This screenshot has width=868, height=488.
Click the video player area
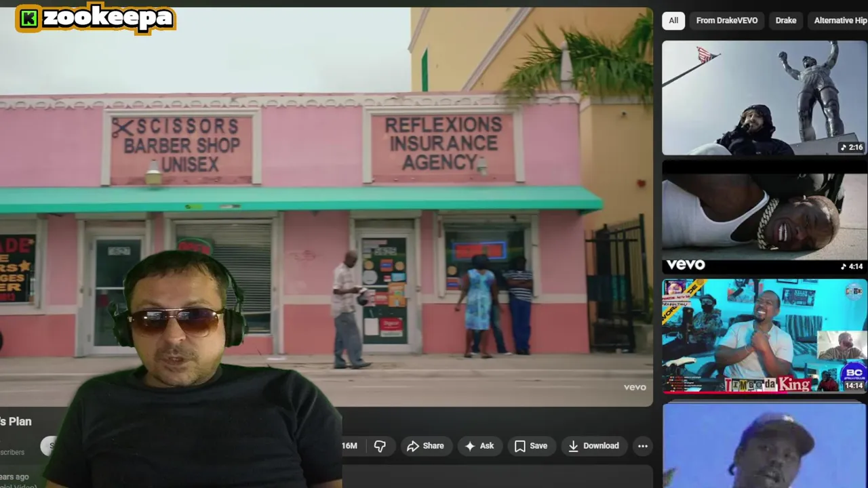(326, 207)
